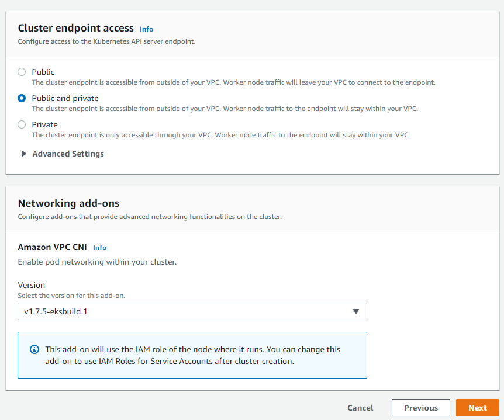Click the Private option description about VPC-only access
This screenshot has height=420, width=504.
221,135
